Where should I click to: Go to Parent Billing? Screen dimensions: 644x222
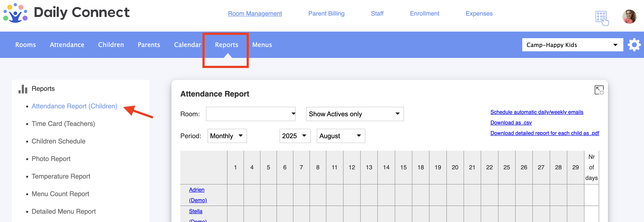pyautogui.click(x=326, y=13)
